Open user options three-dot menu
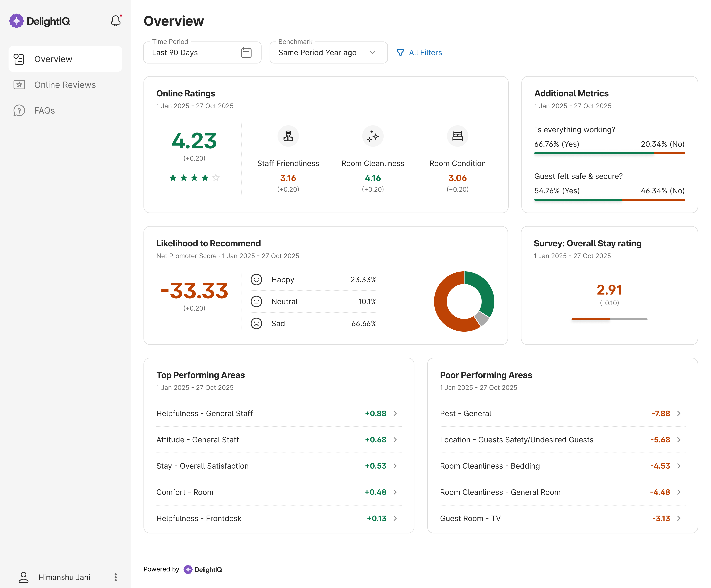Viewport: 711px width, 588px height. (115, 577)
